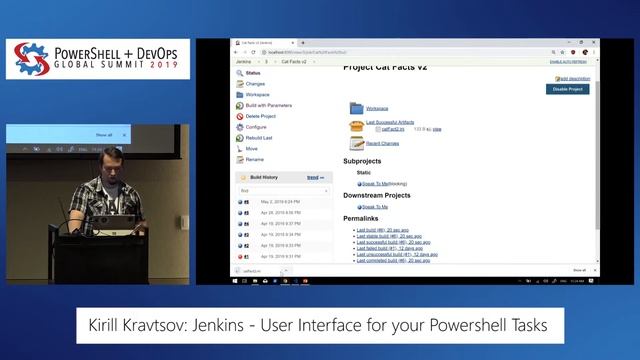Click the browser profile avatar icon

click(x=585, y=52)
